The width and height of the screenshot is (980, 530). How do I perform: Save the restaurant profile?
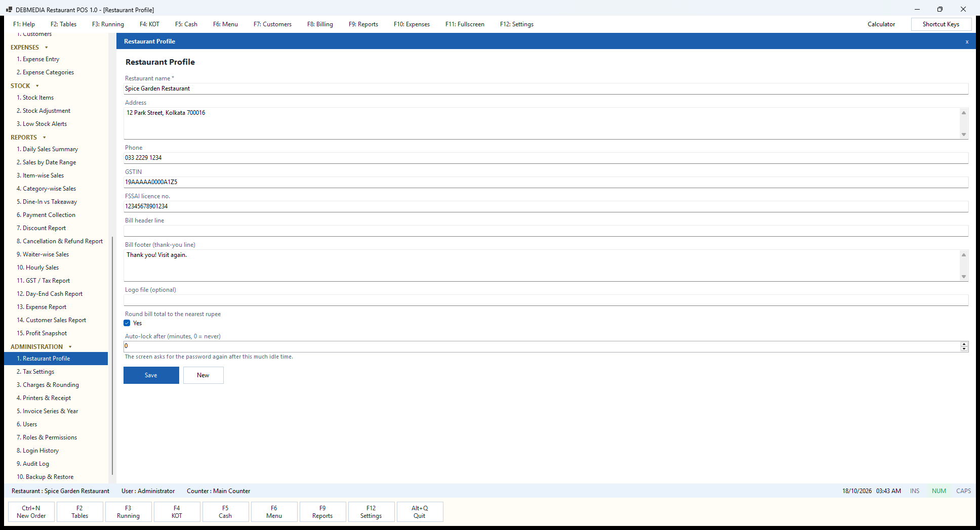click(x=151, y=375)
